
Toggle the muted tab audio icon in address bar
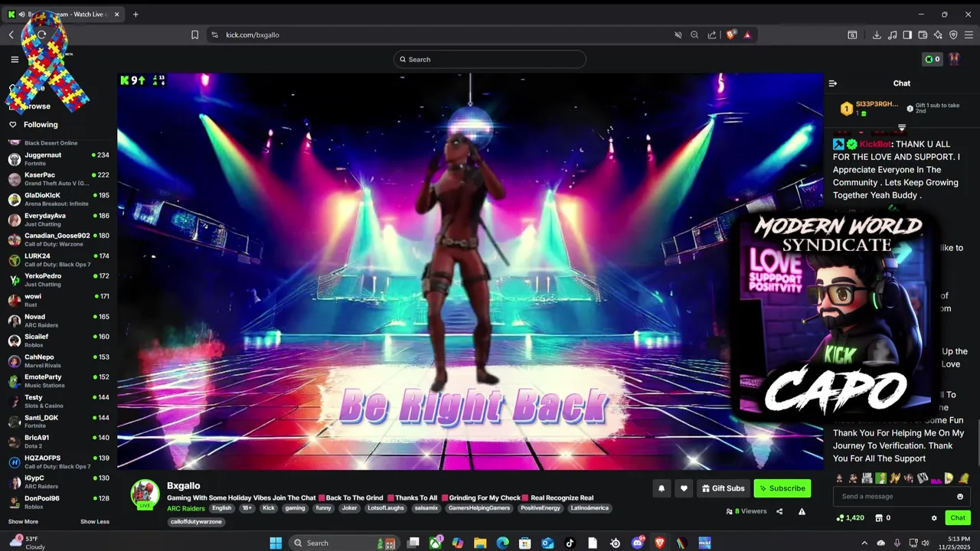(678, 34)
